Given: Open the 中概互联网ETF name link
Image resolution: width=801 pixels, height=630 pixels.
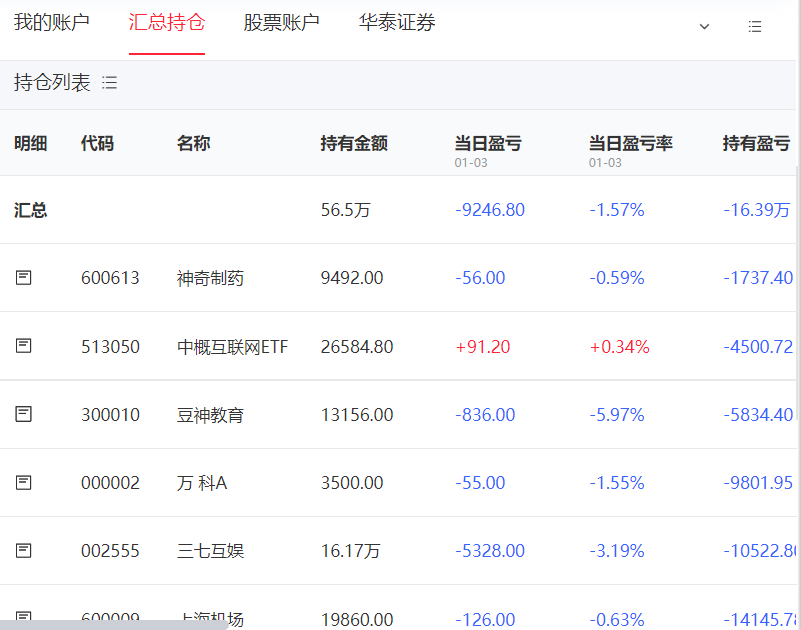Looking at the screenshot, I should click(x=232, y=347).
